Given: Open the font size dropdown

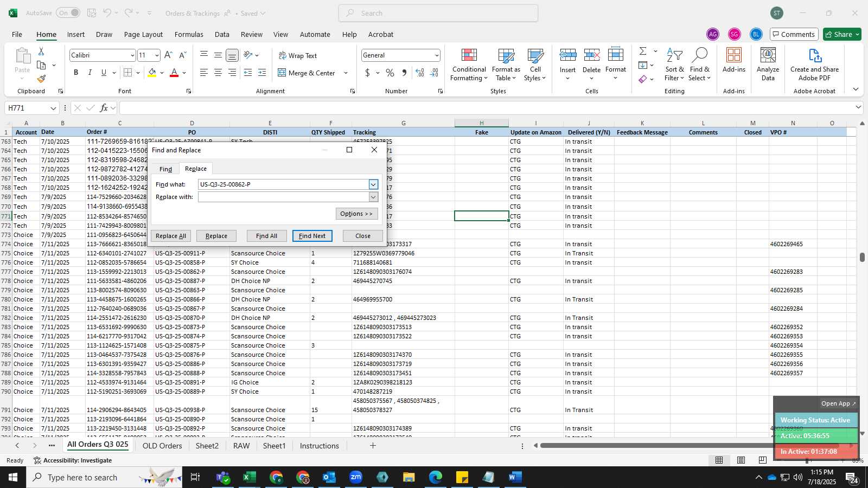Looking at the screenshot, I should point(157,55).
